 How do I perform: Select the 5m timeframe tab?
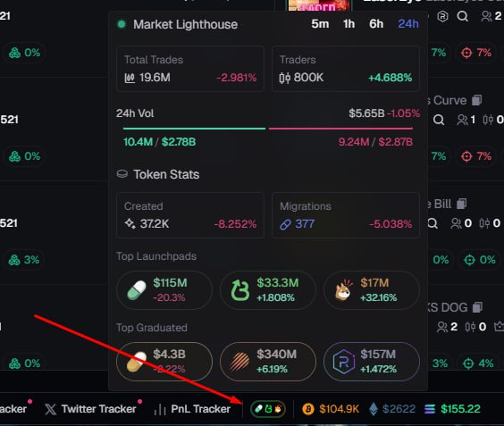click(320, 24)
